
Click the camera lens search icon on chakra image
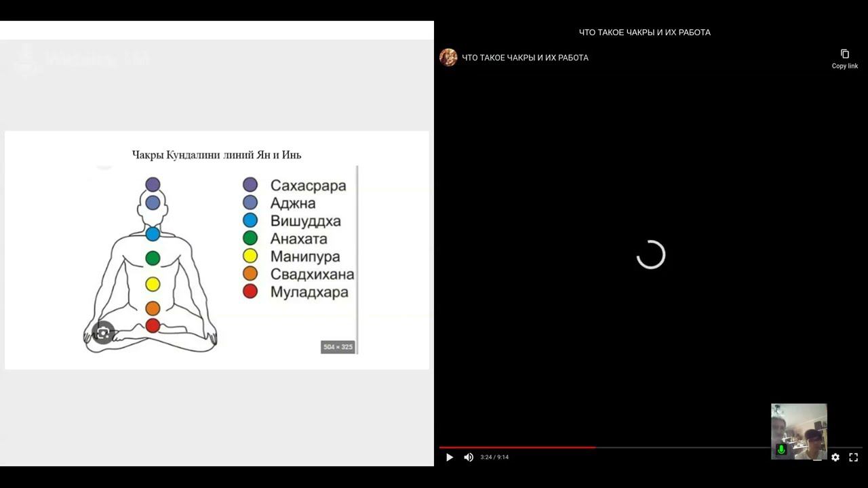point(103,333)
